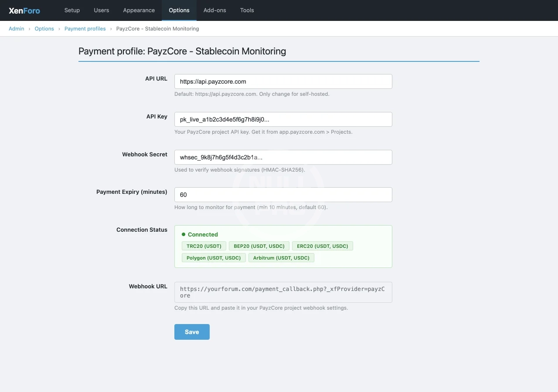Open the Setup menu
558x392 pixels.
pos(72,10)
